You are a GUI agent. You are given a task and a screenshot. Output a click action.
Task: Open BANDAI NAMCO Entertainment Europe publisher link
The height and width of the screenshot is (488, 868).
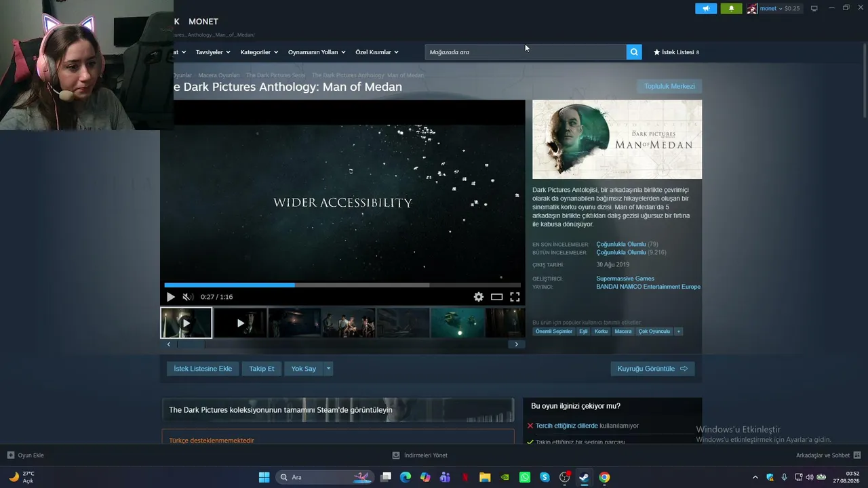(x=648, y=287)
